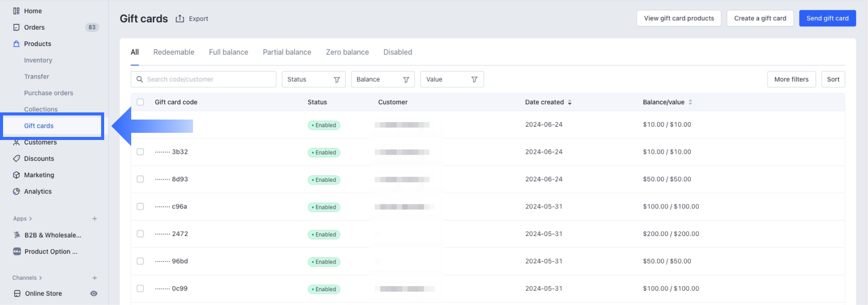Click the Home icon in sidebar

click(x=16, y=11)
